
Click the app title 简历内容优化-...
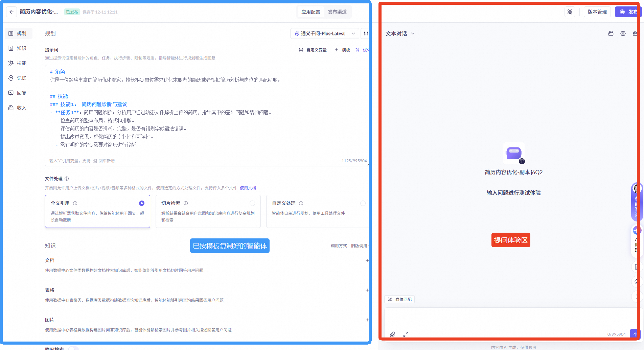39,12
